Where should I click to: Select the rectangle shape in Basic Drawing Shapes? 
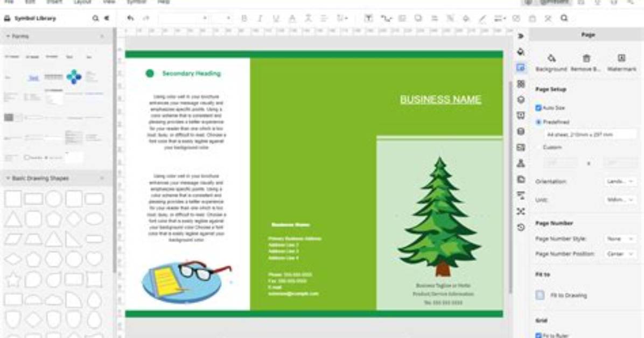(x=34, y=199)
